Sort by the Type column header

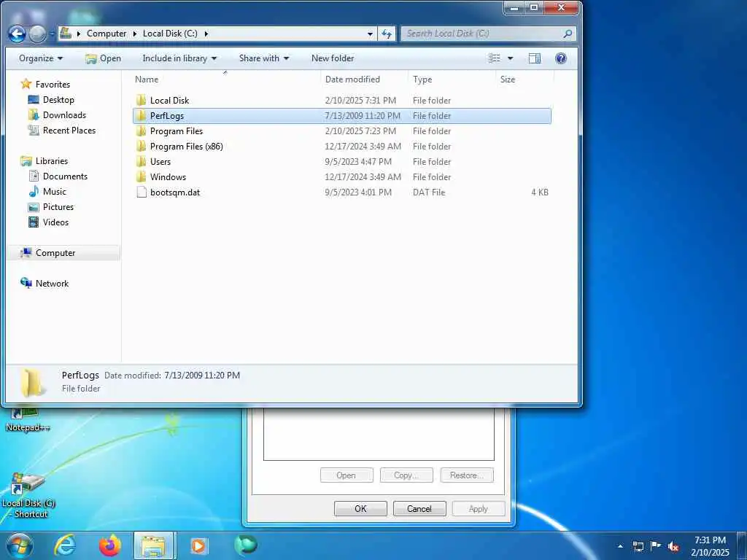point(452,79)
